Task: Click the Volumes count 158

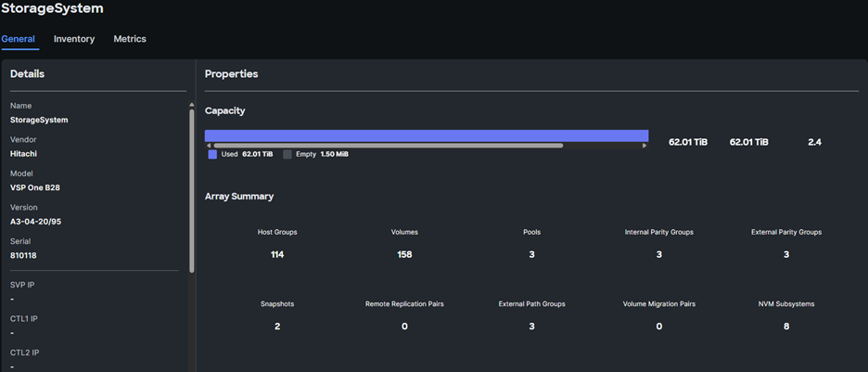Action: pos(404,254)
